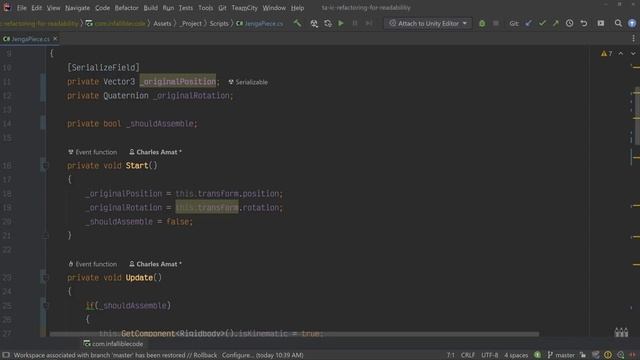
Task: Click the Git Rollback arrow icon
Action: (x=584, y=23)
